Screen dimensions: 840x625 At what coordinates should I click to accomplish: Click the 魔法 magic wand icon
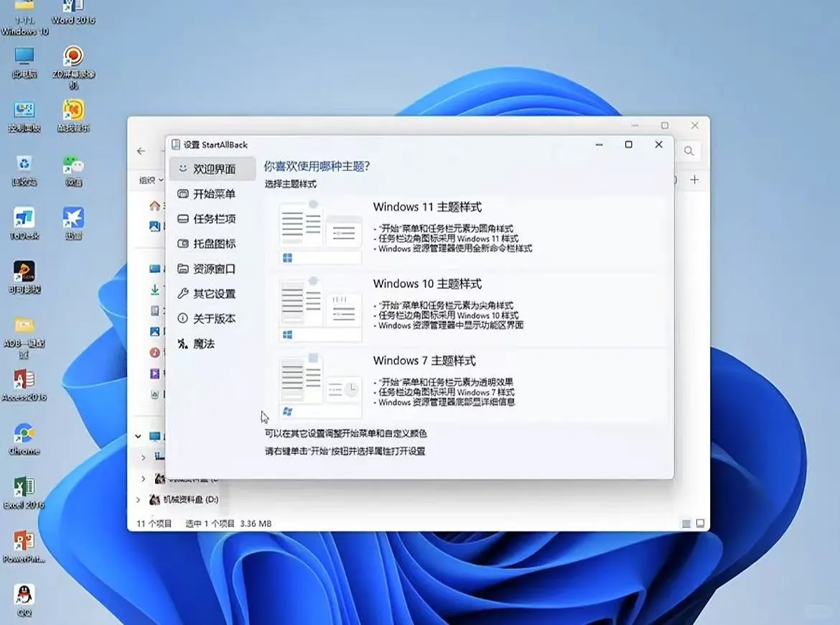(183, 343)
